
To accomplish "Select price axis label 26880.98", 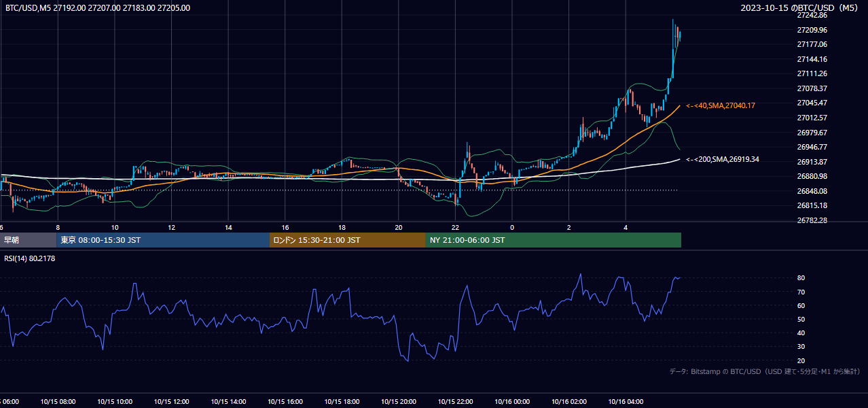I will (812, 176).
